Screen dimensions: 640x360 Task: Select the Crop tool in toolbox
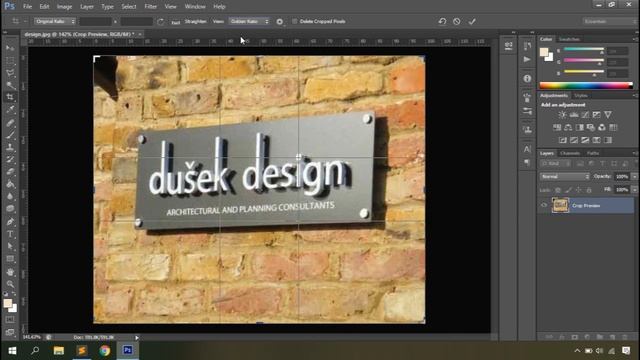click(10, 97)
